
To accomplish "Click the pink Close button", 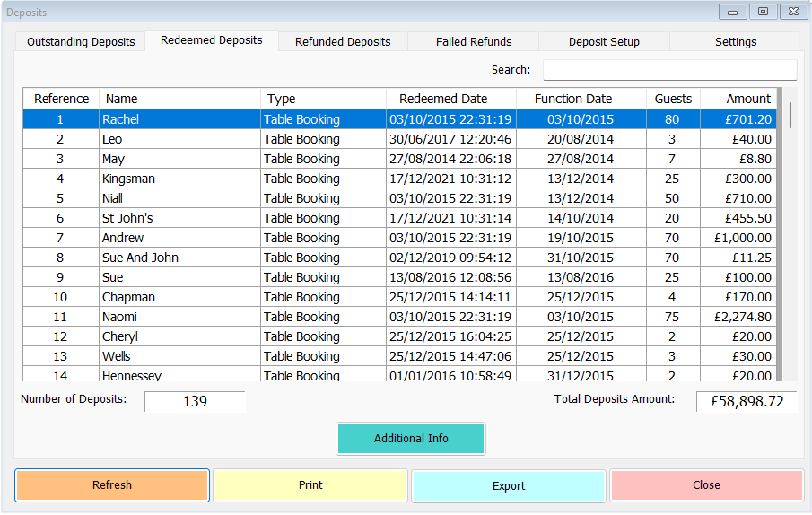I will click(x=706, y=485).
